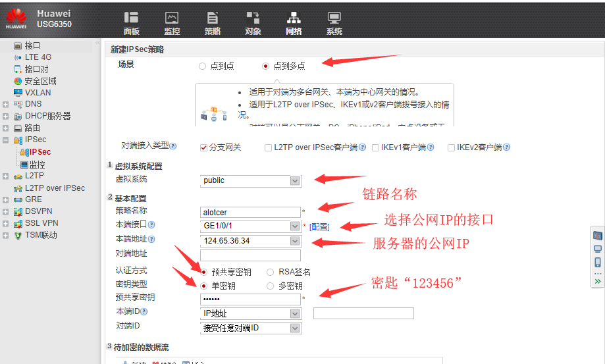Open the 面板 dashboard icon in top navigation

pos(132,23)
